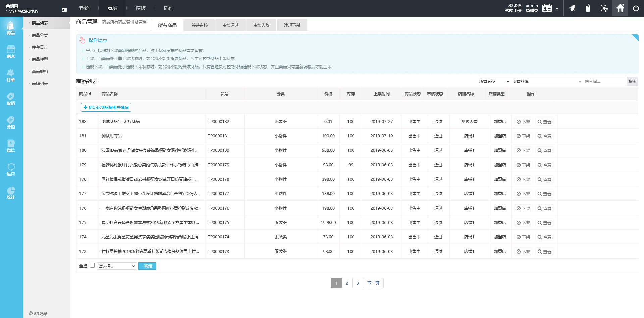Click 下架 for product 175
644x318 pixels.
[x=523, y=223]
